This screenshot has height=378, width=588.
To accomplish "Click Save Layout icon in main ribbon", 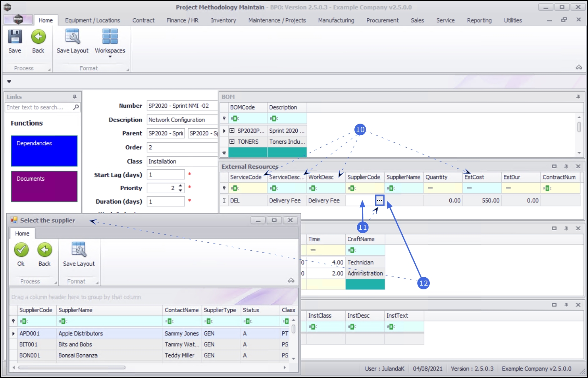I will tap(72, 37).
